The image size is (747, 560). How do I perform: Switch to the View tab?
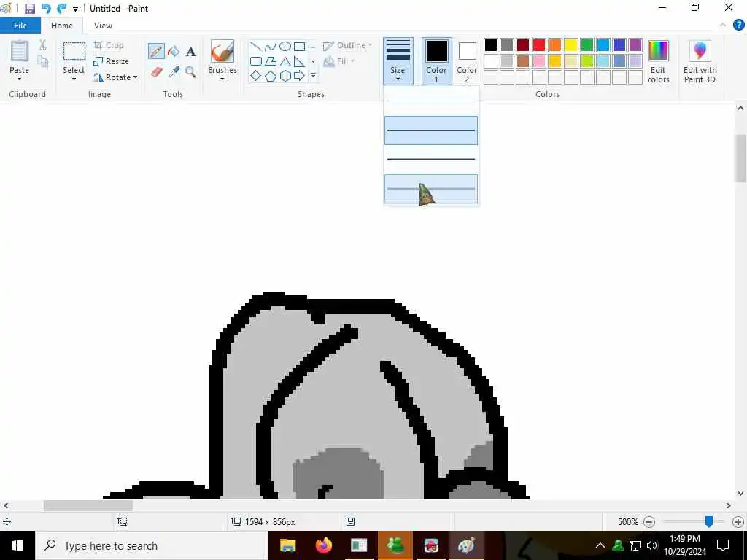coord(103,26)
